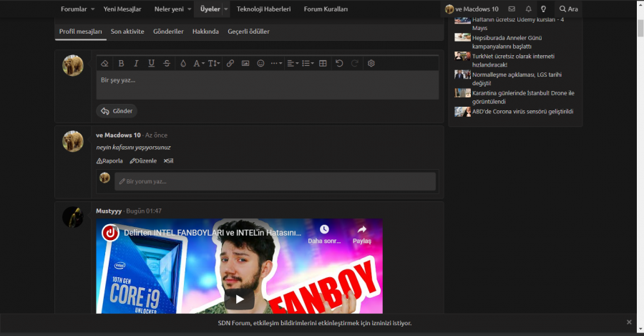This screenshot has height=336, width=644.
Task: Focus the 'Bir şey yaz...' message box
Action: pyautogui.click(x=268, y=85)
